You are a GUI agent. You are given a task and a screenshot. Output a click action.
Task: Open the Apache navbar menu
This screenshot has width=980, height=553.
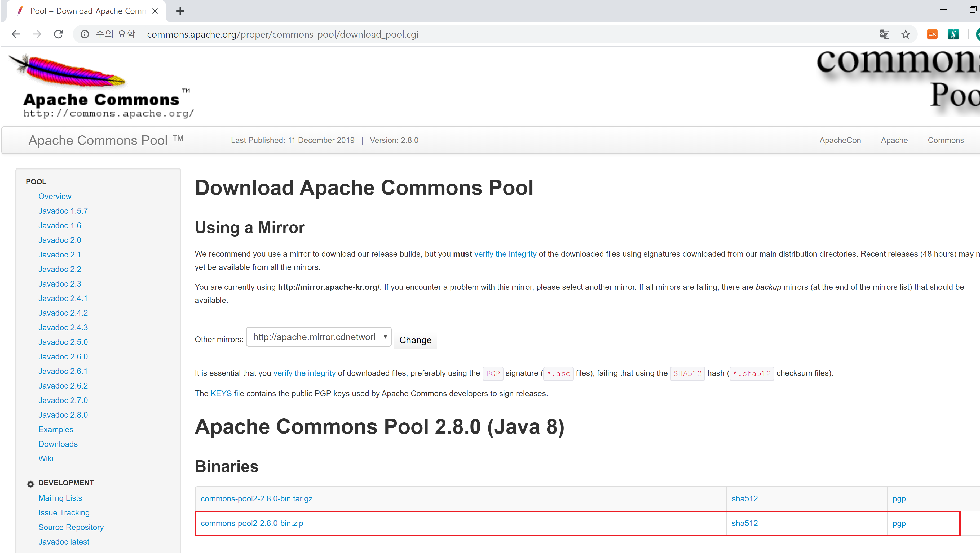coord(894,140)
